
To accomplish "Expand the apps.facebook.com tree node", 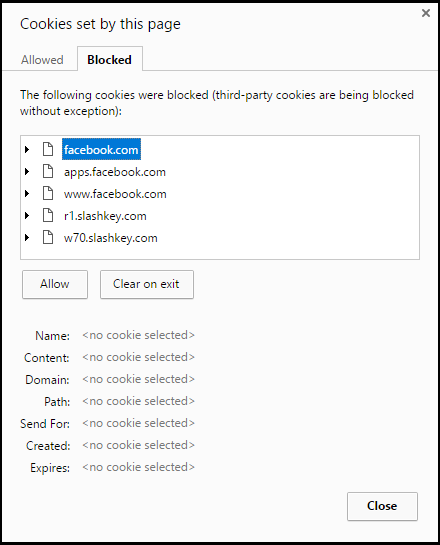I will click(27, 172).
